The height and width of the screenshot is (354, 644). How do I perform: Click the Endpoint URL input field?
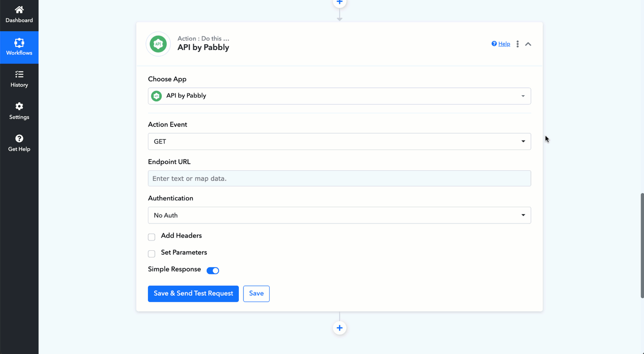(339, 178)
